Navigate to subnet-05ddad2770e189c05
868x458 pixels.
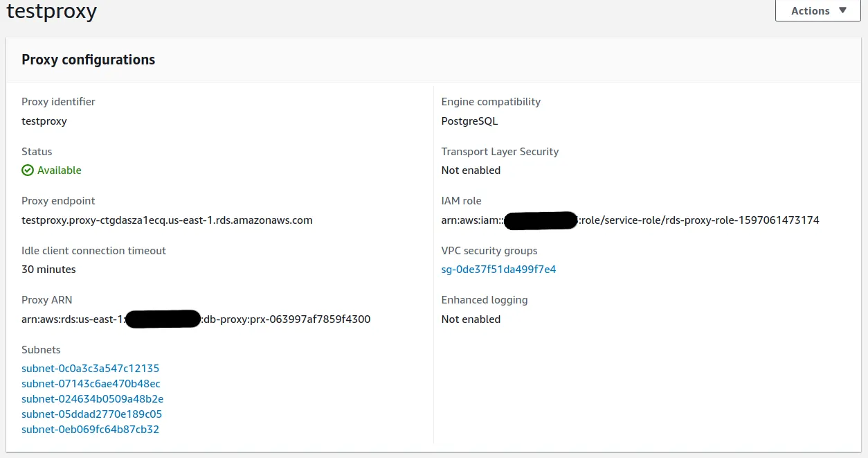91,414
